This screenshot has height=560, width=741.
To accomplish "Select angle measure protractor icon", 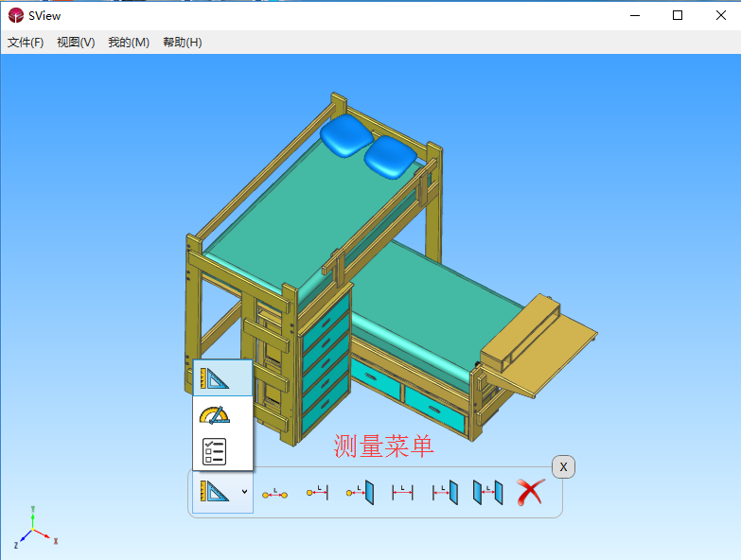I will (215, 415).
